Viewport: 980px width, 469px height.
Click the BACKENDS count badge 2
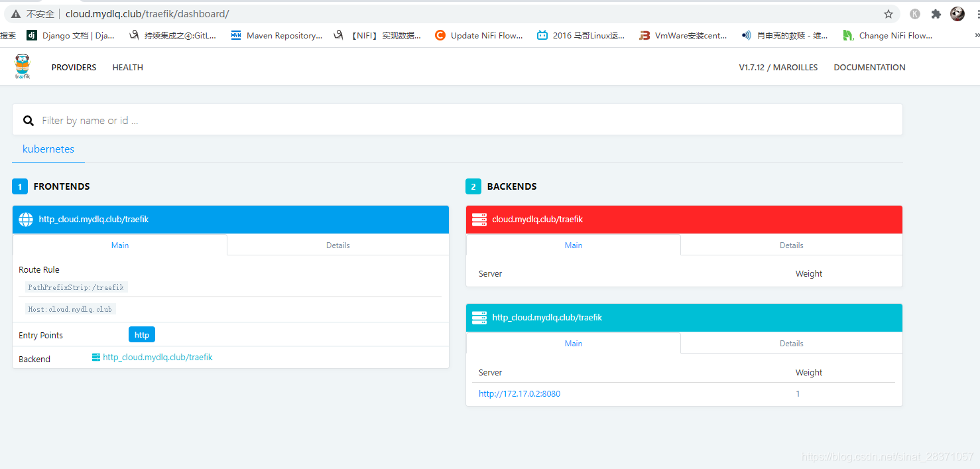(473, 186)
